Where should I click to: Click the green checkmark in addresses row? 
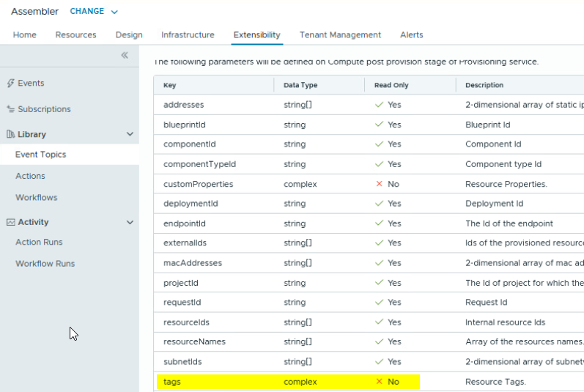click(379, 105)
